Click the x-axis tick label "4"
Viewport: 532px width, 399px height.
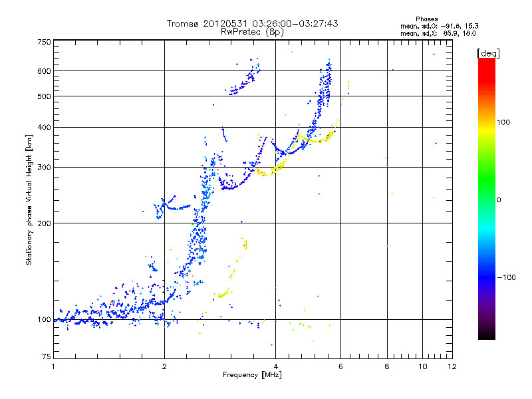[x=276, y=366]
